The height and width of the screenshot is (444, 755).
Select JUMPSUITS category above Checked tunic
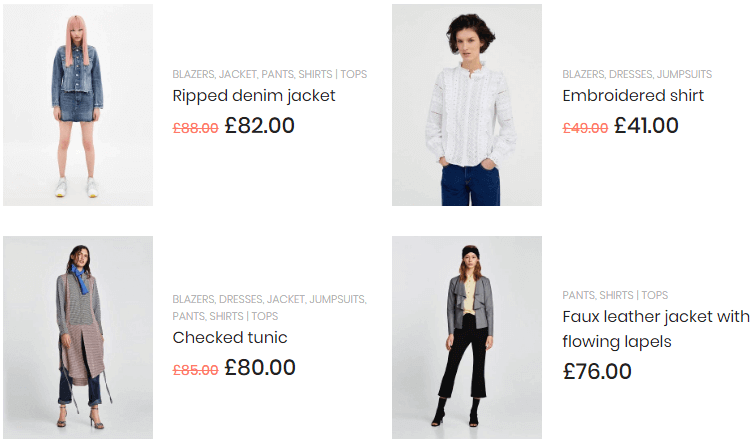pyautogui.click(x=338, y=299)
